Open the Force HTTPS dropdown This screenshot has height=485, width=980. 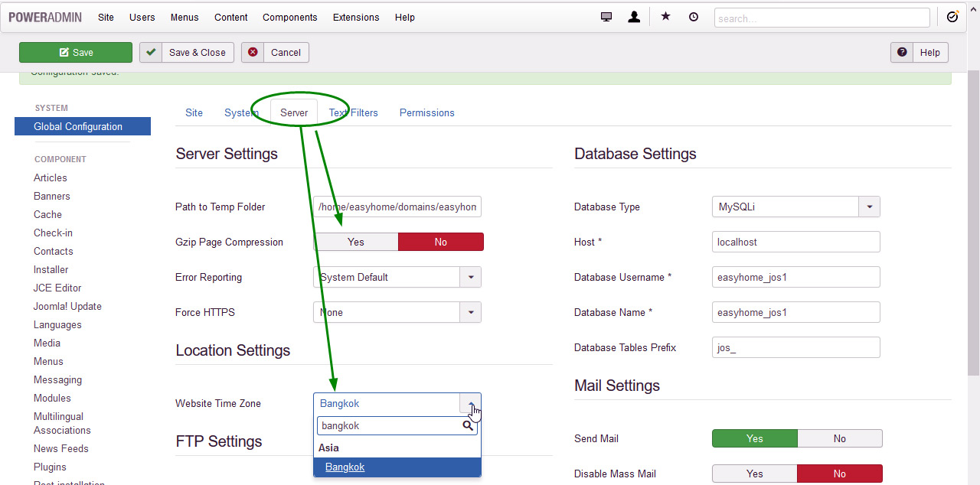click(x=470, y=312)
